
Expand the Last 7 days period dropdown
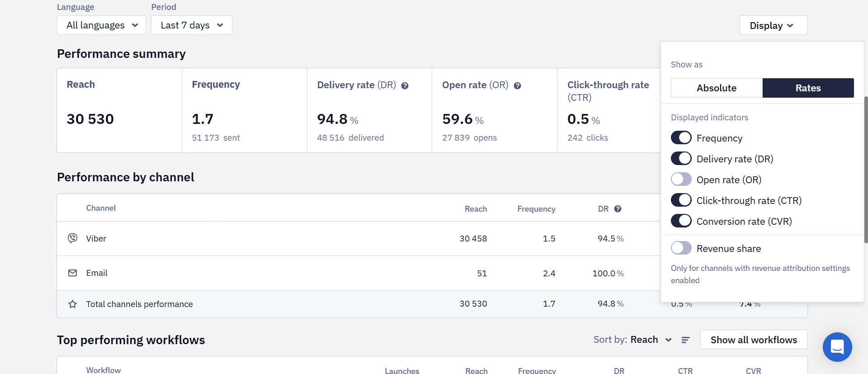(192, 25)
